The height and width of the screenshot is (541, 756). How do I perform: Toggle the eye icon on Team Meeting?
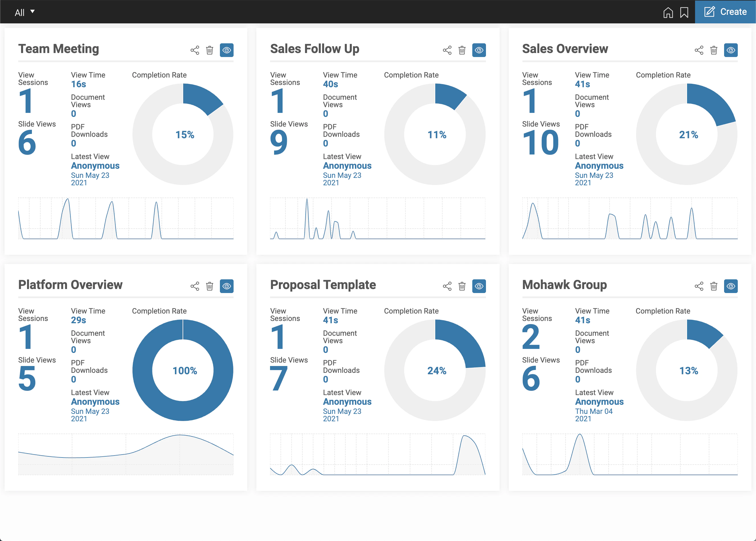tap(227, 50)
